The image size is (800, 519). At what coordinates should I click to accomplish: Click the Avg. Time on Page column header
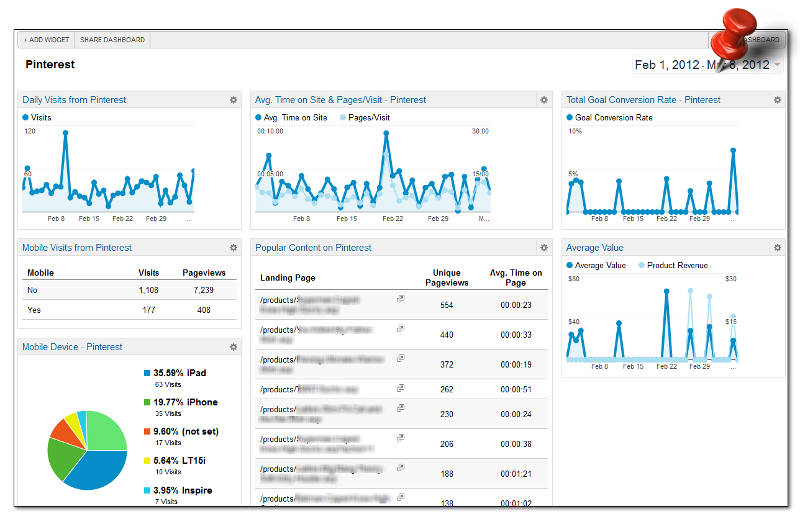[516, 278]
